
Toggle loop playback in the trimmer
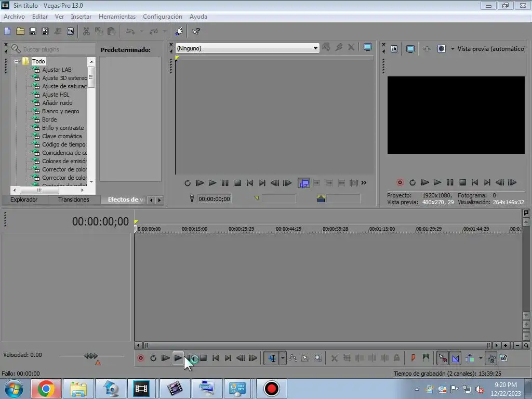(x=188, y=183)
